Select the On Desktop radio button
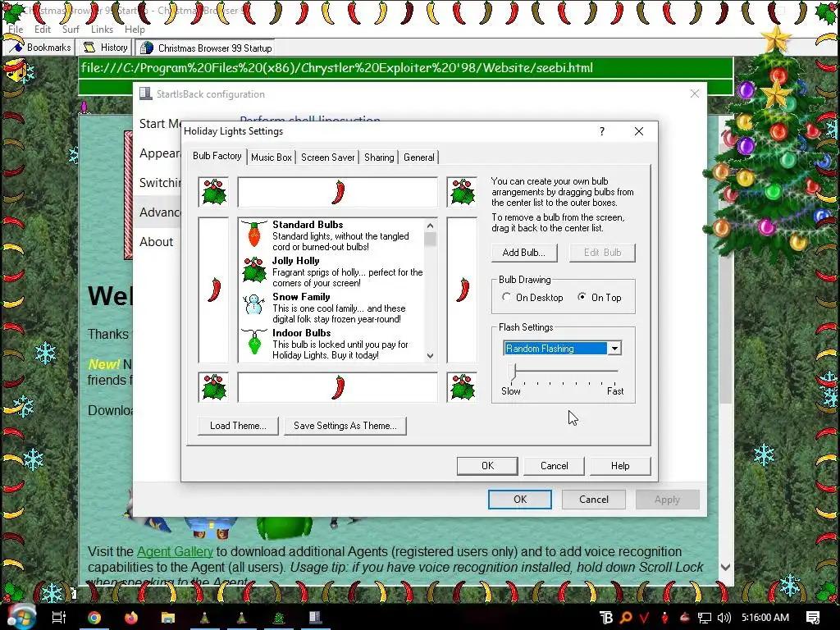This screenshot has height=630, width=840. pos(506,297)
